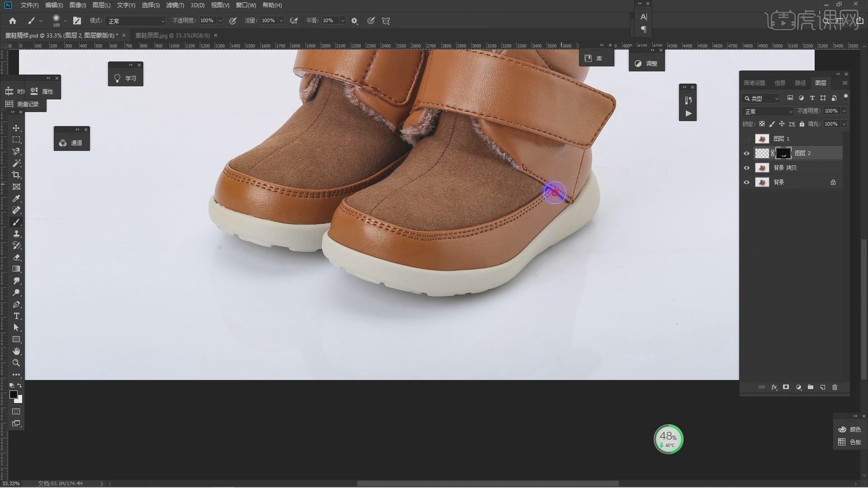The image size is (868, 488).
Task: Open the 调整 adjustments panel button
Action: coord(646,63)
